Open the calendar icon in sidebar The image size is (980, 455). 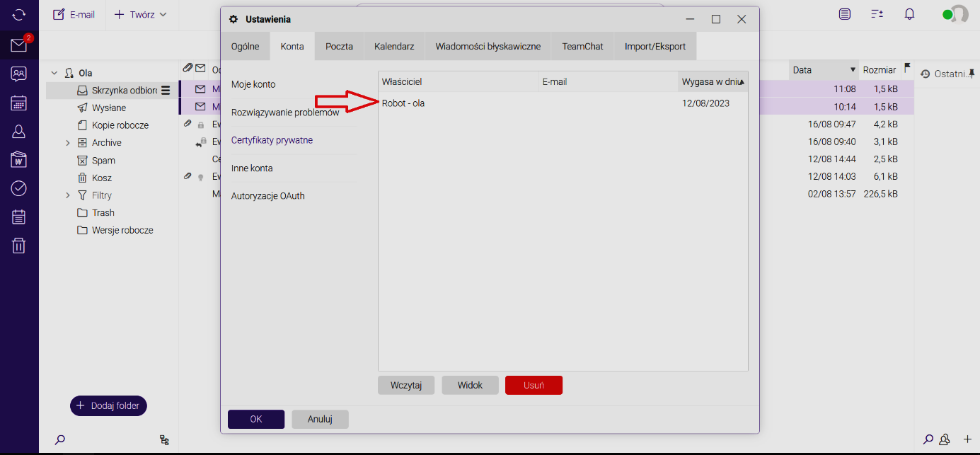[x=18, y=103]
